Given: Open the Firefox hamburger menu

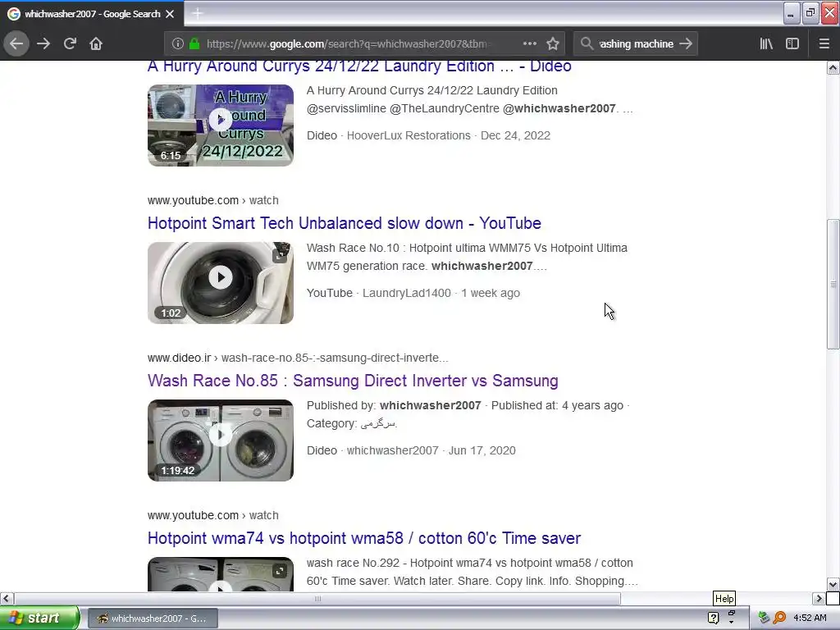Looking at the screenshot, I should pos(824,43).
